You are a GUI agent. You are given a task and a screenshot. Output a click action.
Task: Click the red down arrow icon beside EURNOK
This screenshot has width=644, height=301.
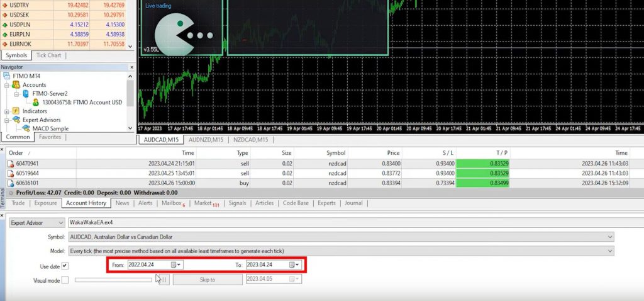[5, 44]
